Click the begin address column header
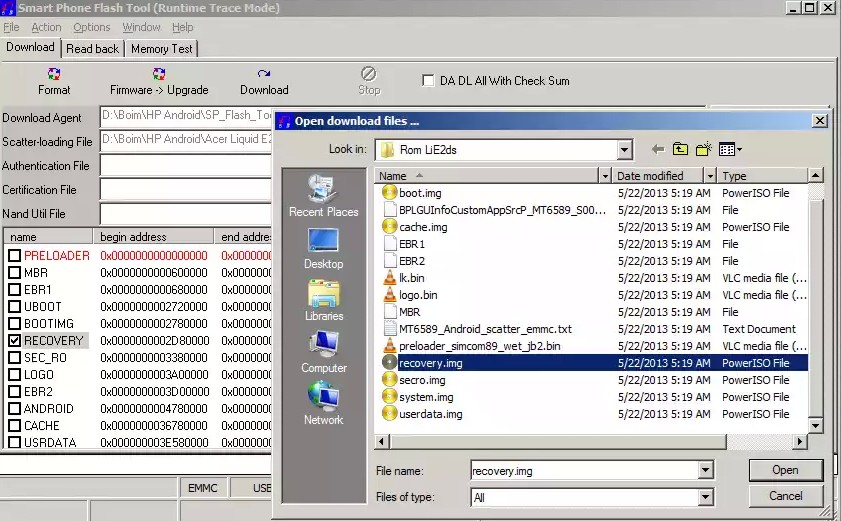This screenshot has height=521, width=841. 153,237
